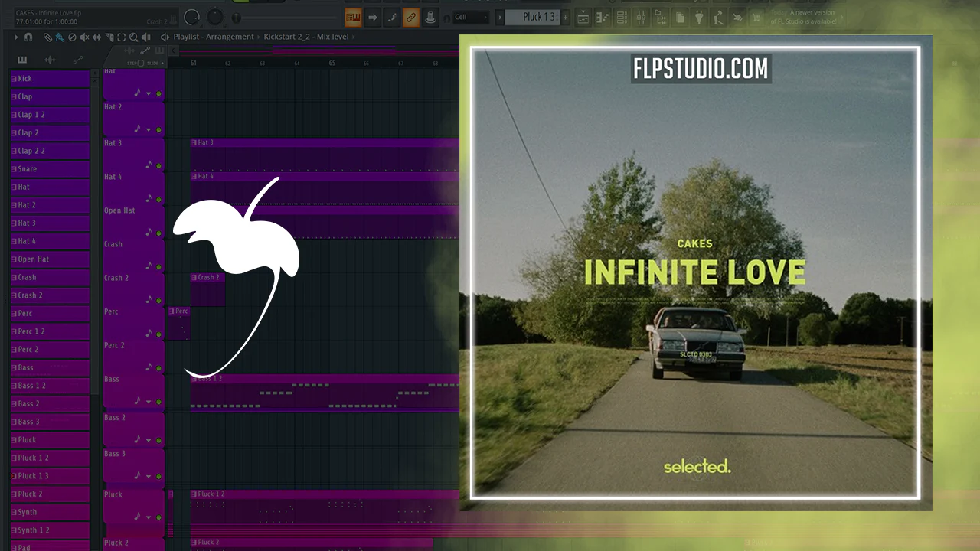The width and height of the screenshot is (980, 551).
Task: Select the Bass 3 pattern in picker
Action: [50, 422]
